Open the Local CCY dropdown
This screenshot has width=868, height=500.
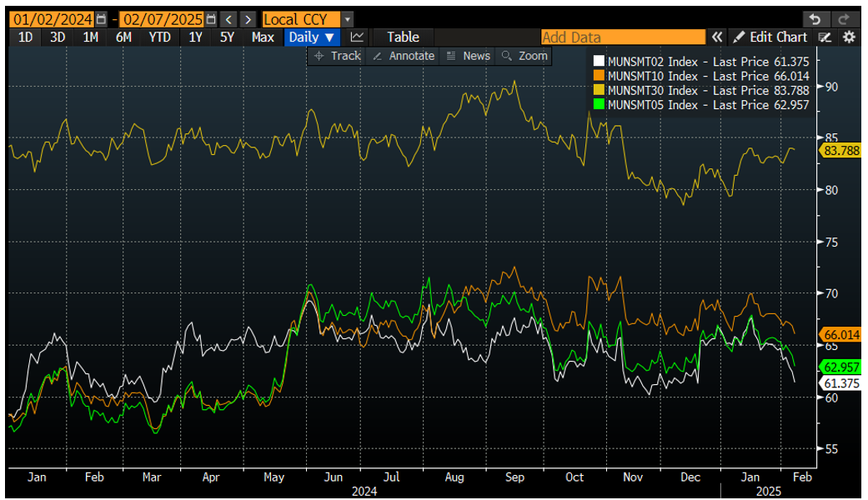coord(302,18)
